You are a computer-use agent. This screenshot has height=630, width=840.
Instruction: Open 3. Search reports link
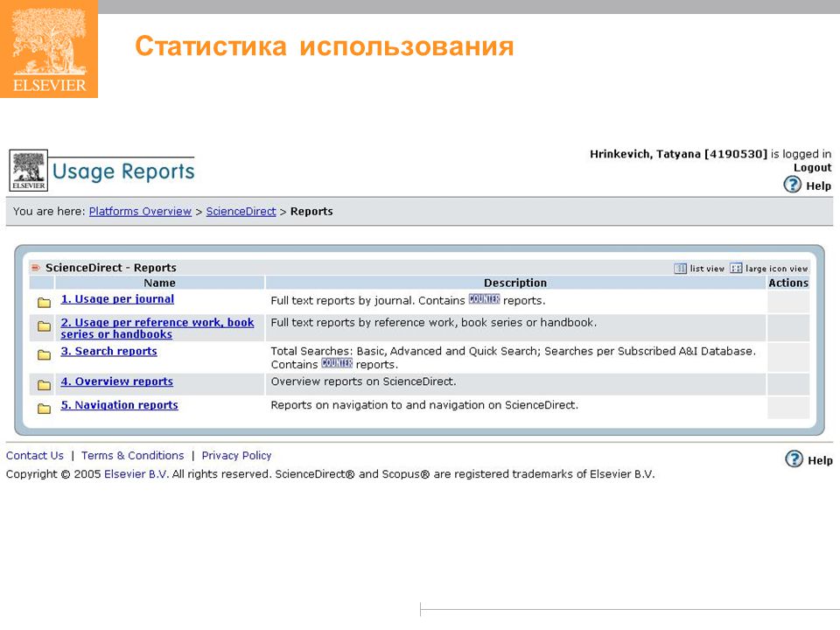108,351
